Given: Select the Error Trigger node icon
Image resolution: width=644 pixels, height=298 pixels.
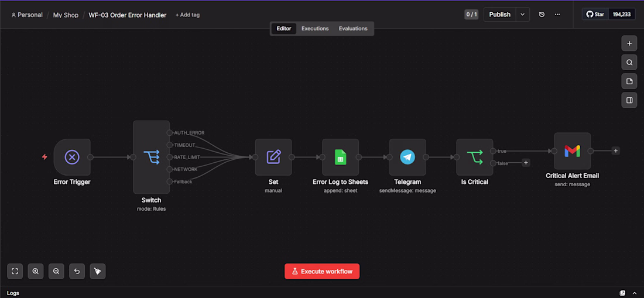Looking at the screenshot, I should coord(72,157).
